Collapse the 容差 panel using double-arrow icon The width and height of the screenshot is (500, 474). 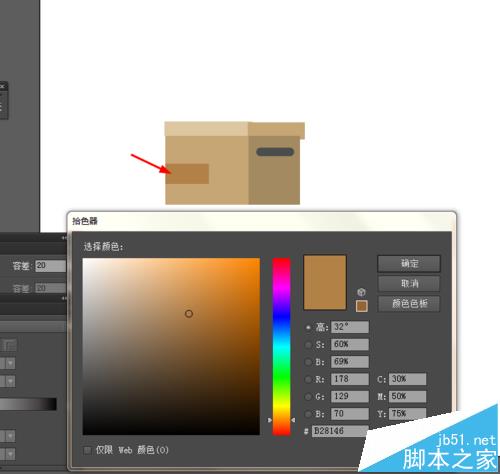coord(64,238)
